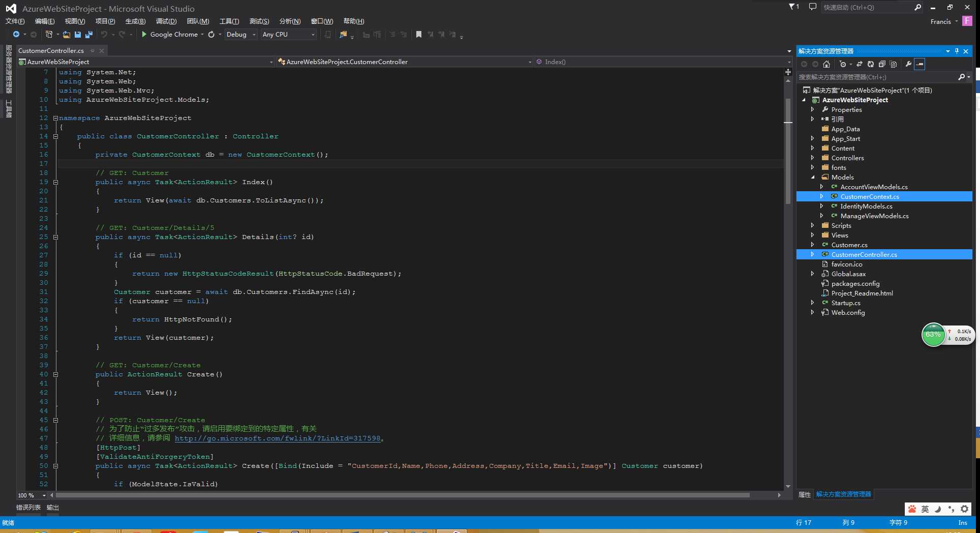
Task: Click the Open File folder icon
Action: tap(67, 34)
